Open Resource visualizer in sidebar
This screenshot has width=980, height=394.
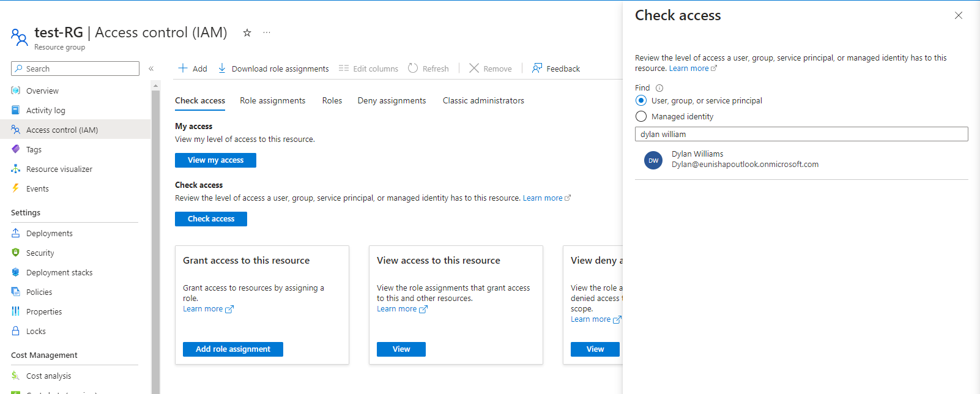point(59,169)
